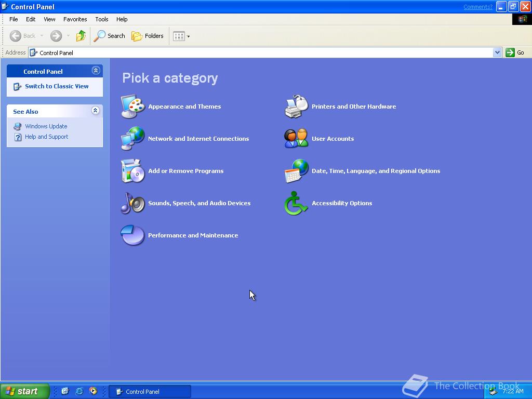Screen dimensions: 532x399
Task: Click the Comments? link in title bar
Action: pyautogui.click(x=478, y=7)
